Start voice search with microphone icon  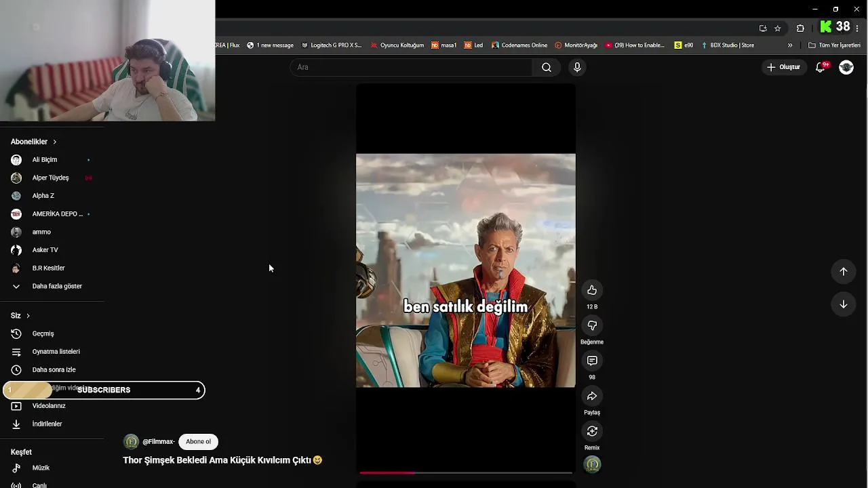(577, 67)
